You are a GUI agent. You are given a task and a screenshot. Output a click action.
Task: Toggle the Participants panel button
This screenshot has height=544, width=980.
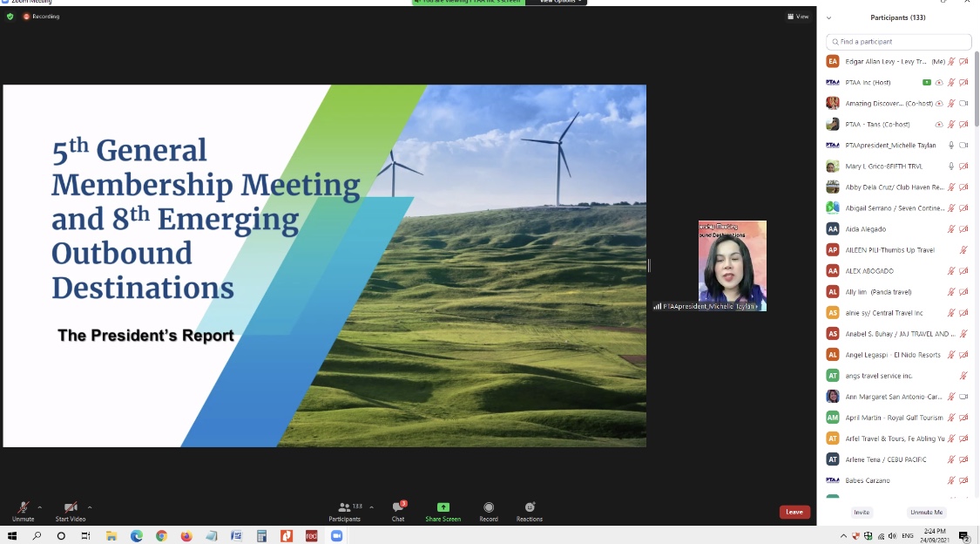tap(345, 511)
